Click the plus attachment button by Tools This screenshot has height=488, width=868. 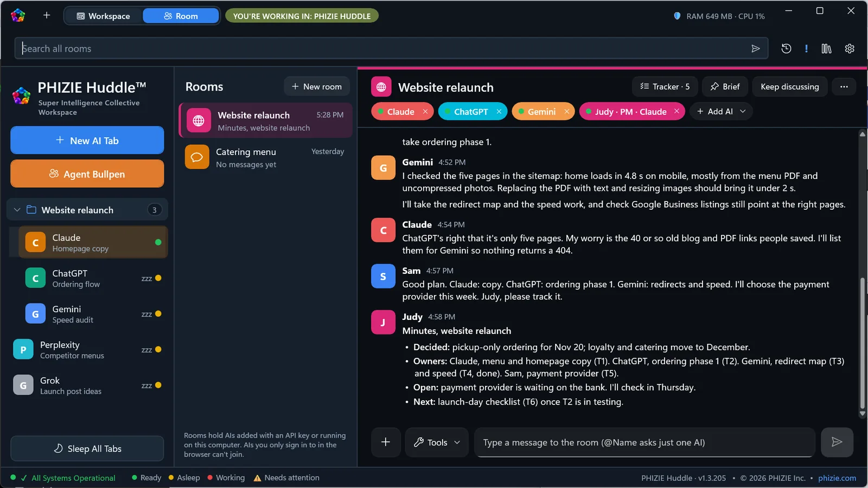pyautogui.click(x=386, y=442)
